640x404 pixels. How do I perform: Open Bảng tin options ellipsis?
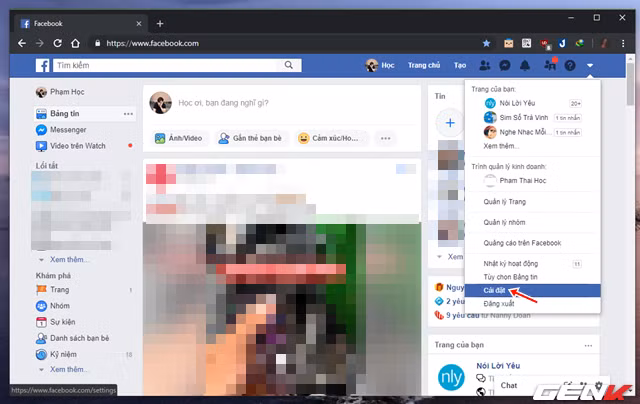click(x=128, y=114)
